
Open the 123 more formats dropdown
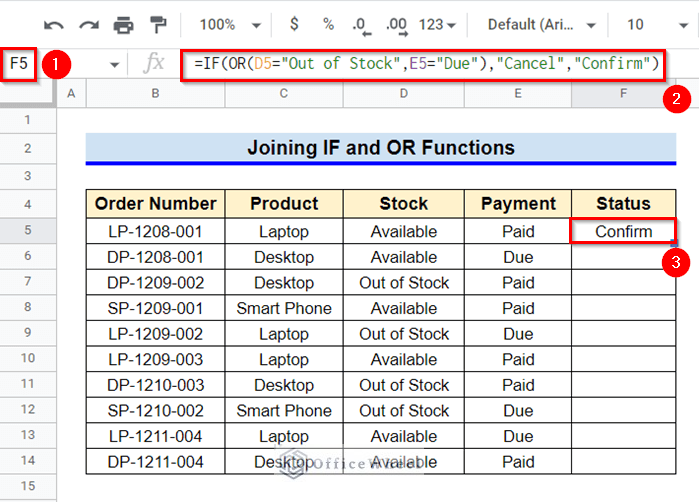(437, 25)
